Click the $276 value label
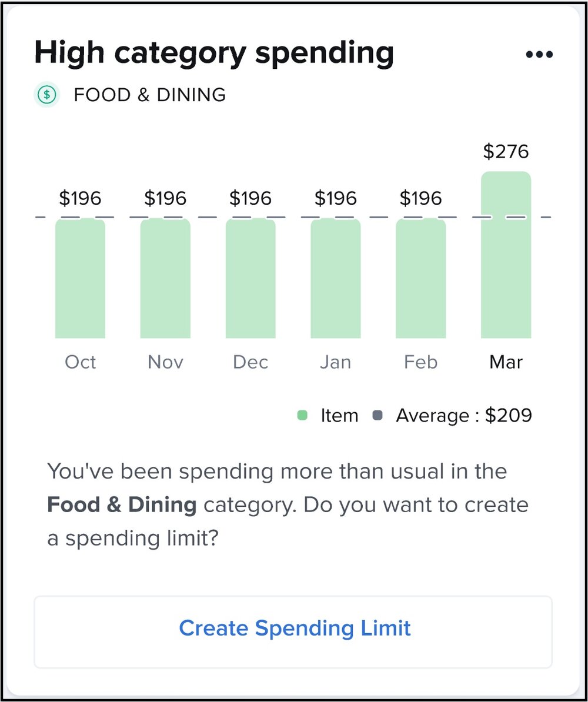This screenshot has width=588, height=702. (506, 151)
